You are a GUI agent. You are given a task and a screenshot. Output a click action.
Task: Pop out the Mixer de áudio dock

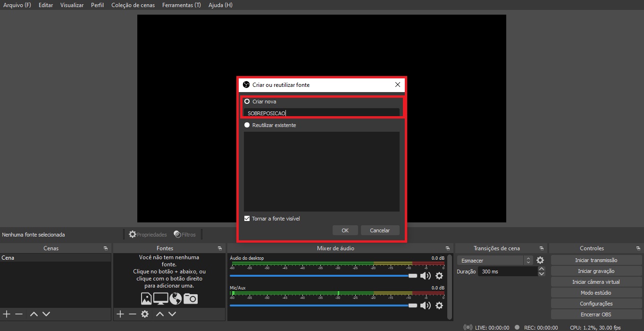click(x=448, y=248)
